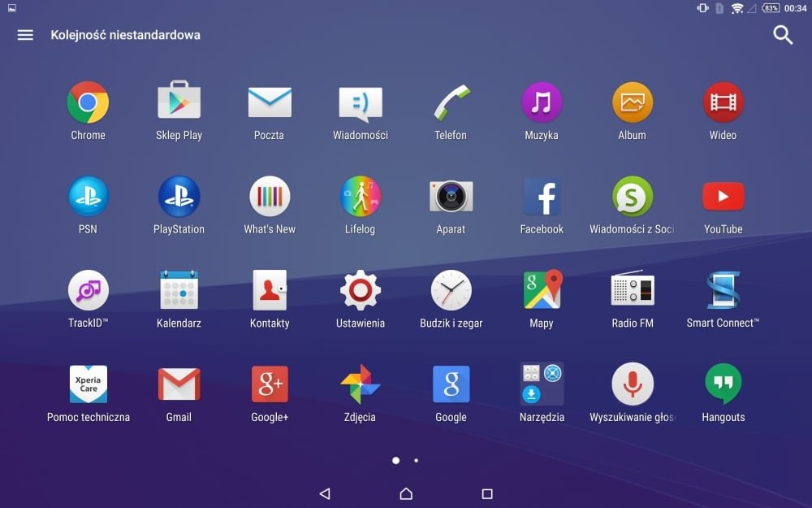Open the Wideo video app
This screenshot has height=508, width=812.
723,102
